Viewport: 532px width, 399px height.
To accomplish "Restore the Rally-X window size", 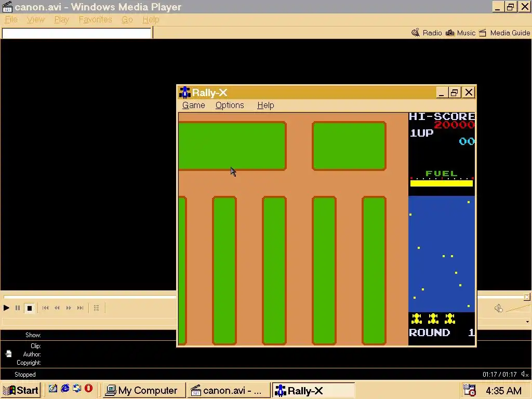I will [454, 92].
